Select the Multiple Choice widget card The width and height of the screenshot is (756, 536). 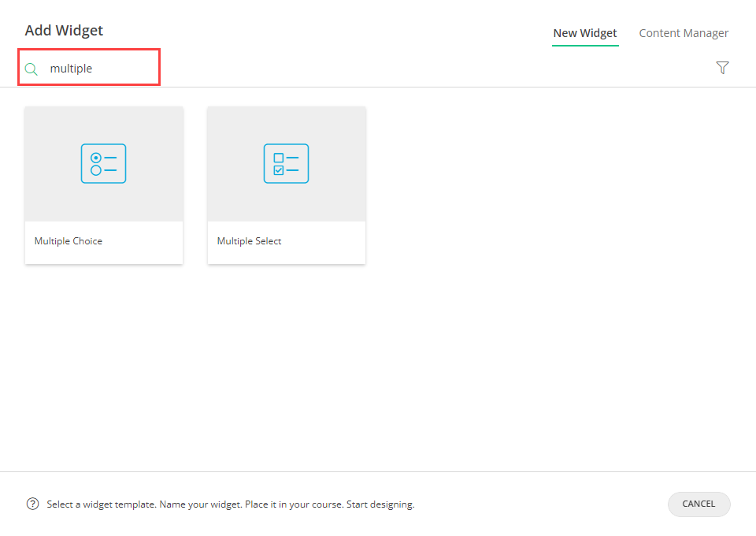click(103, 185)
